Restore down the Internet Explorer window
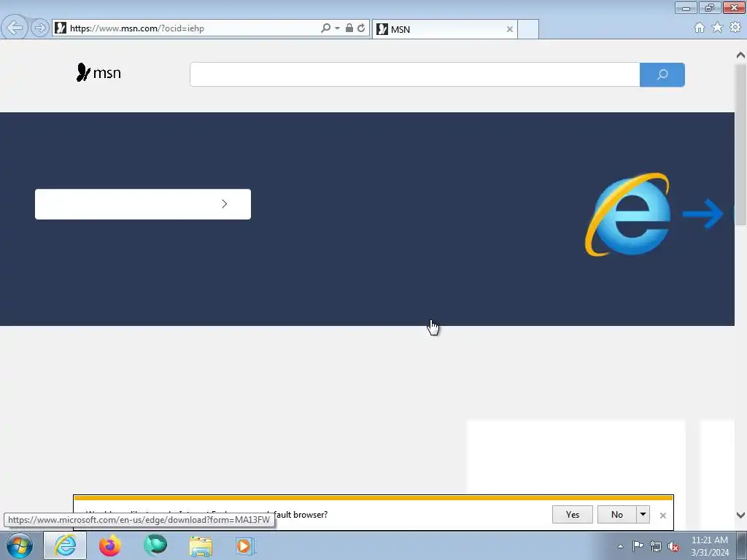The image size is (747, 560). 710,7
